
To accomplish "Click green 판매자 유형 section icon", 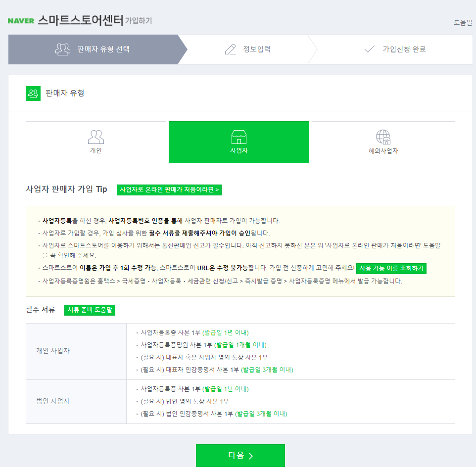I will point(33,93).
